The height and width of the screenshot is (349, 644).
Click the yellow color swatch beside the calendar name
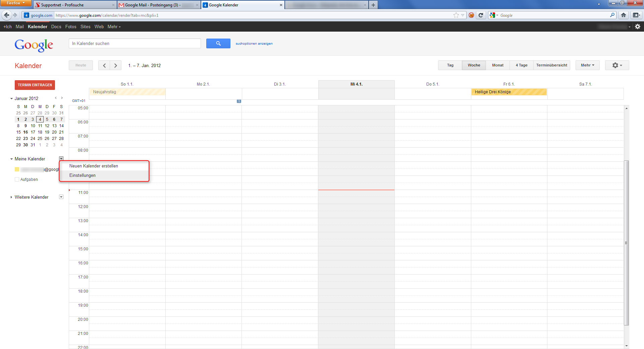[17, 169]
